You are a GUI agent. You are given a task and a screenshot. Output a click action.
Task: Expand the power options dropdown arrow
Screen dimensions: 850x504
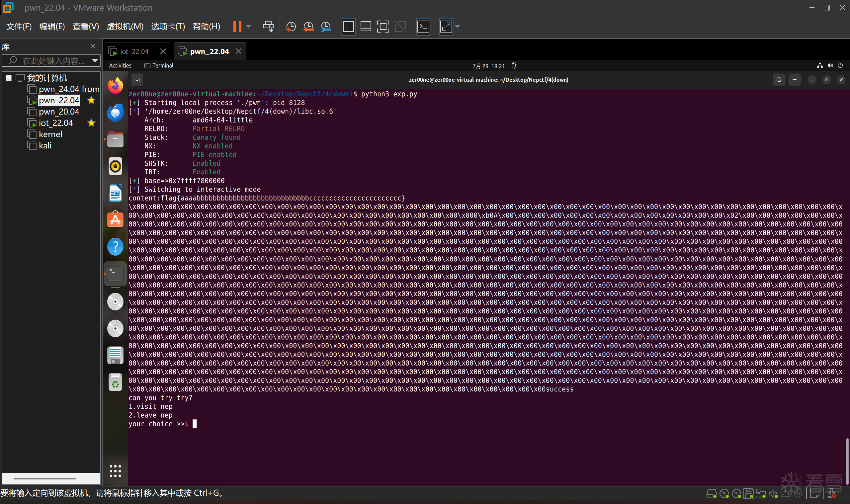(x=249, y=27)
